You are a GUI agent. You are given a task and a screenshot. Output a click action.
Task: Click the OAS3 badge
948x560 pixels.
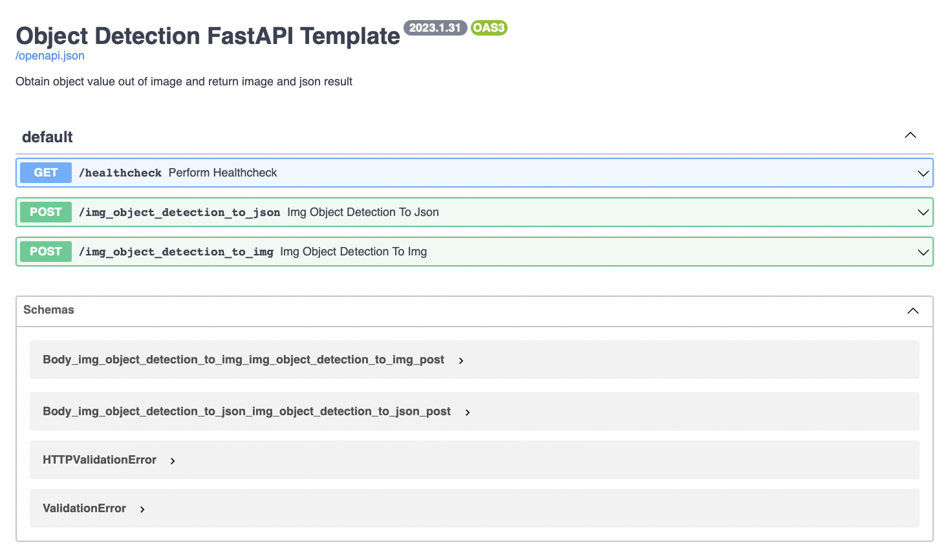(x=489, y=28)
